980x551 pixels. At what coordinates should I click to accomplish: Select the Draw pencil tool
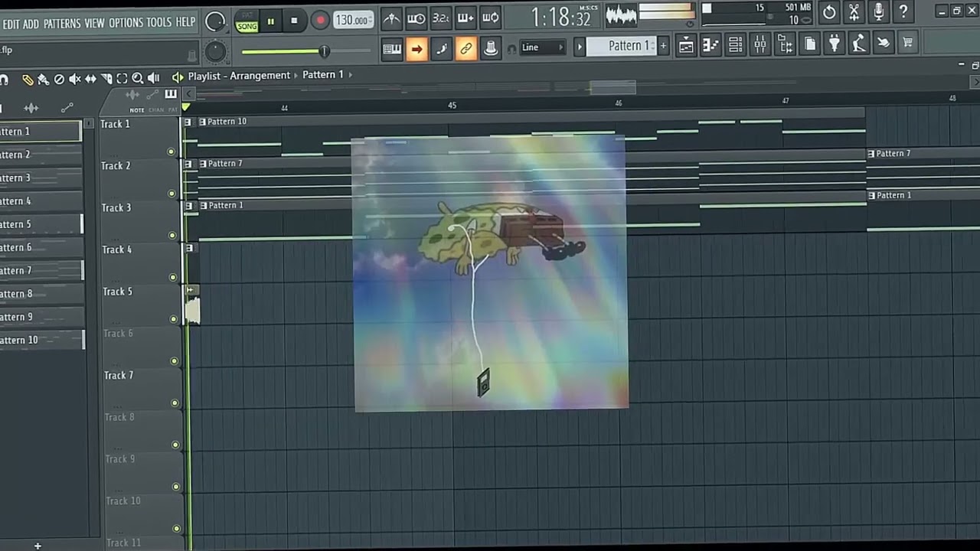[x=28, y=79]
